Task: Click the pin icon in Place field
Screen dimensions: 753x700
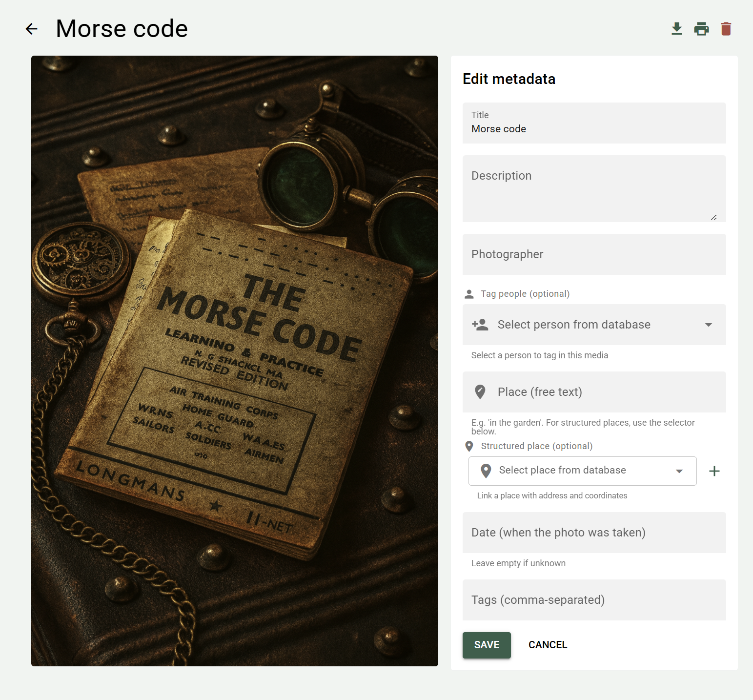Action: pos(480,392)
